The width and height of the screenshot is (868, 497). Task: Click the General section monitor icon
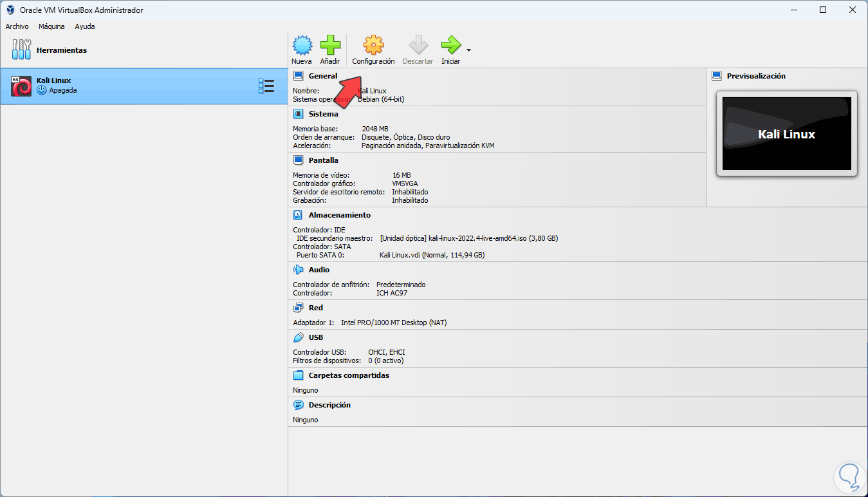coord(298,76)
